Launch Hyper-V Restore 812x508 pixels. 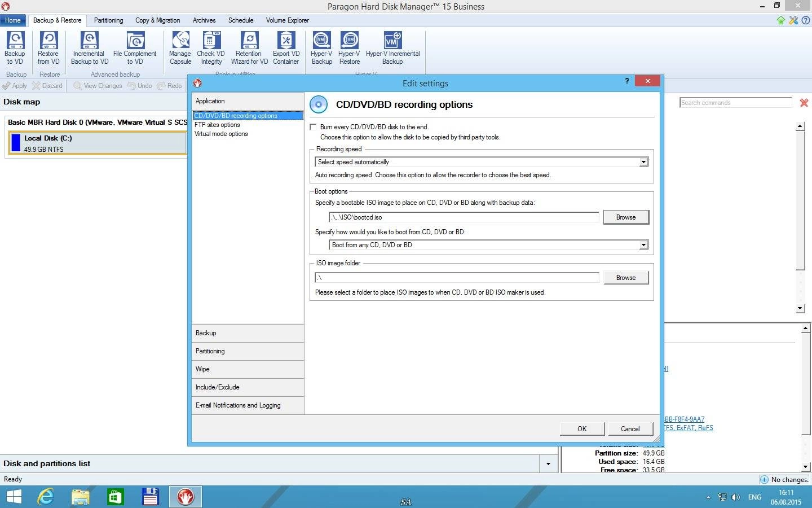click(350, 48)
